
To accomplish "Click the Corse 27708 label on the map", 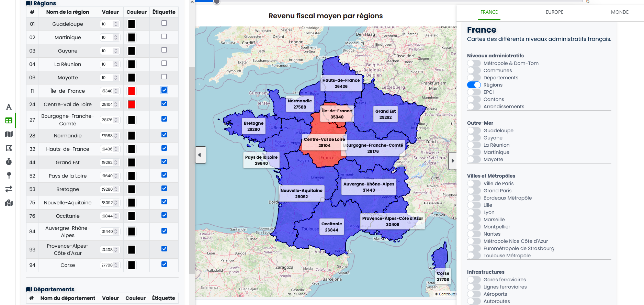I will 443,276.
